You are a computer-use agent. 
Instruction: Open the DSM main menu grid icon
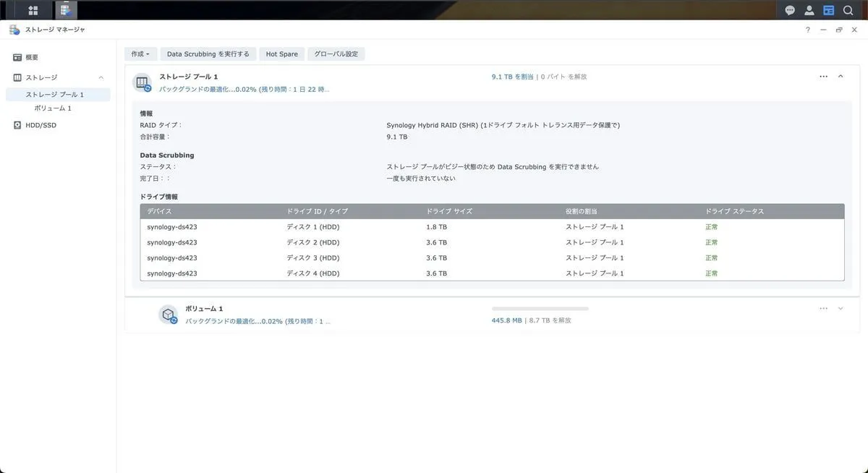coord(33,10)
